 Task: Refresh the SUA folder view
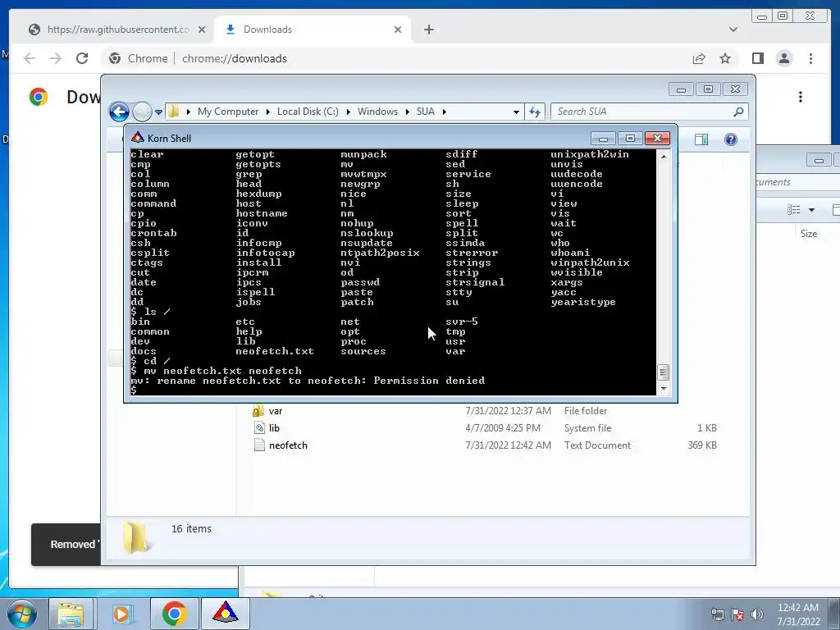[535, 112]
